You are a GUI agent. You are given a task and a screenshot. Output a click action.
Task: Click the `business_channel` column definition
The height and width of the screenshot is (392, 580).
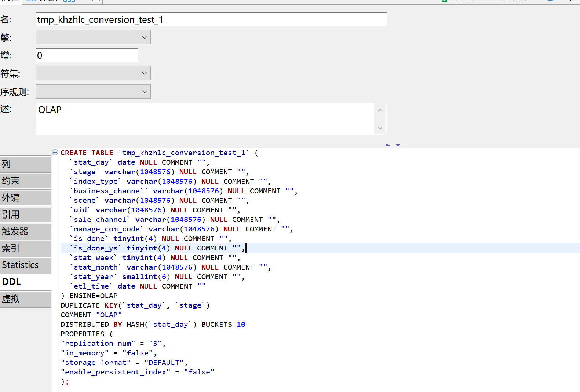click(183, 191)
